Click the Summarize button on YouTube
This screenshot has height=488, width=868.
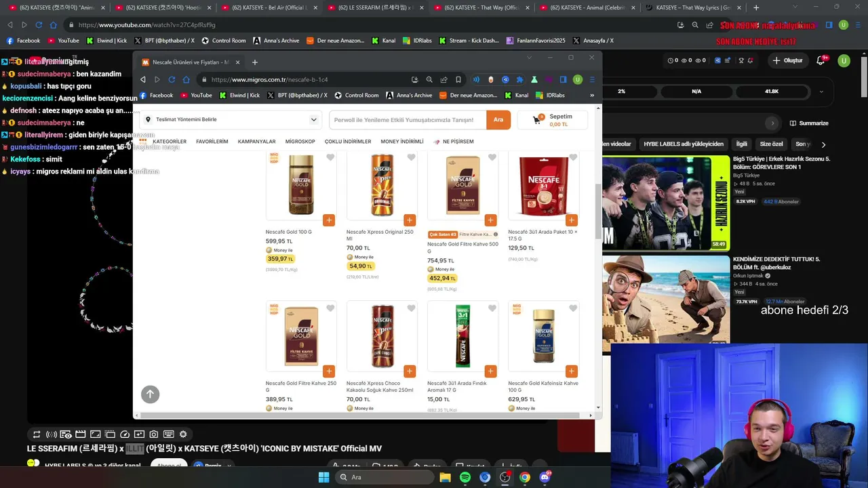coord(809,123)
